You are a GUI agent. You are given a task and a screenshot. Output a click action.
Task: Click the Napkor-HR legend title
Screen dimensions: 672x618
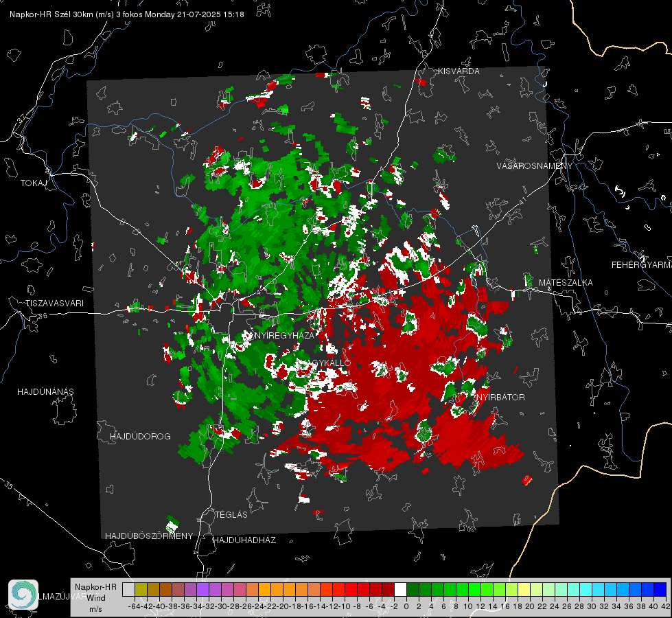tap(95, 587)
